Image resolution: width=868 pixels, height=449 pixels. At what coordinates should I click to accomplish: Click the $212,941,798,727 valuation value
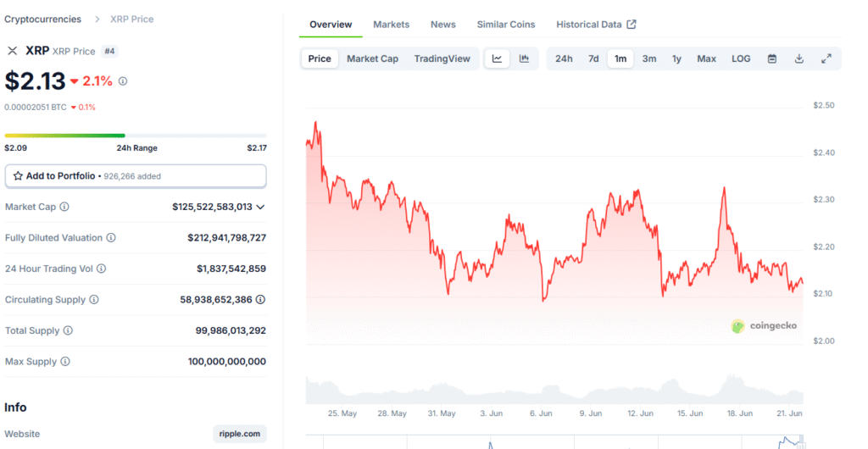(227, 238)
